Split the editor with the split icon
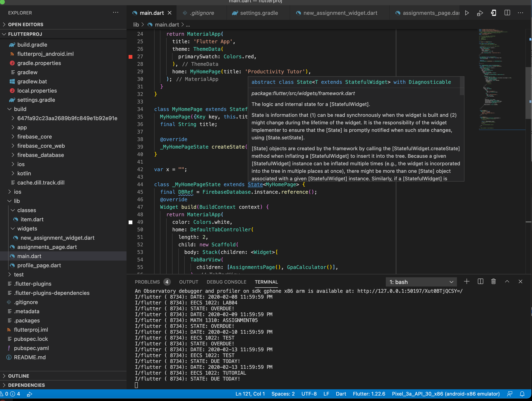 pos(507,13)
